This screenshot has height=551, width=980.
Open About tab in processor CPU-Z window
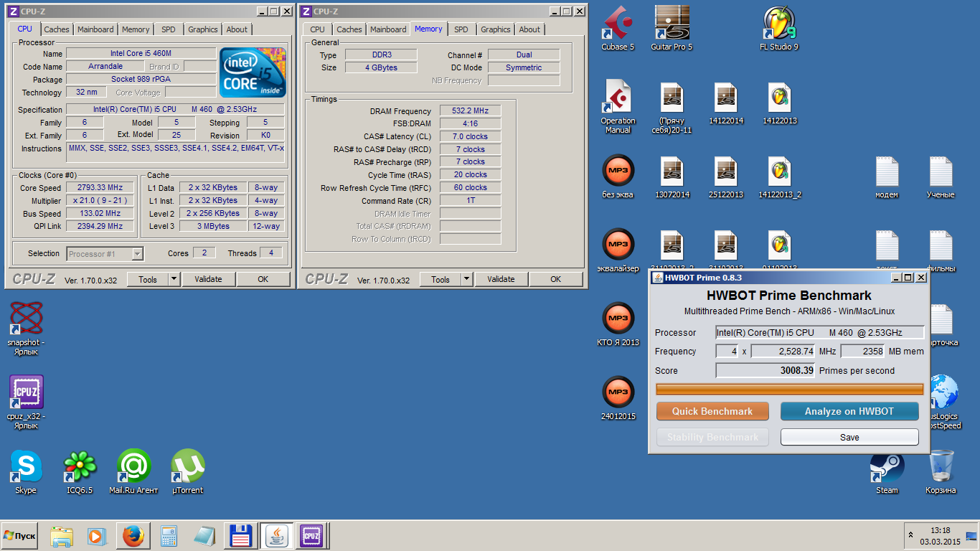pos(237,29)
